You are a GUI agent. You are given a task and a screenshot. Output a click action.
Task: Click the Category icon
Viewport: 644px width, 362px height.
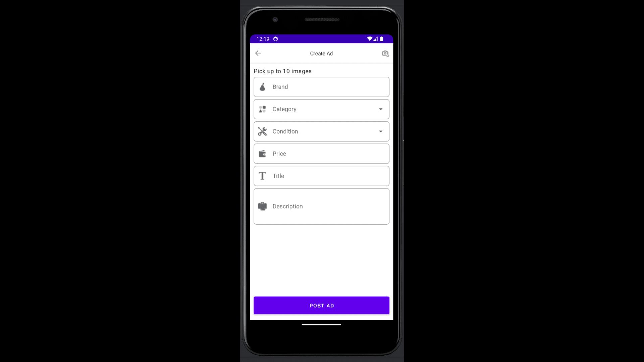[262, 109]
